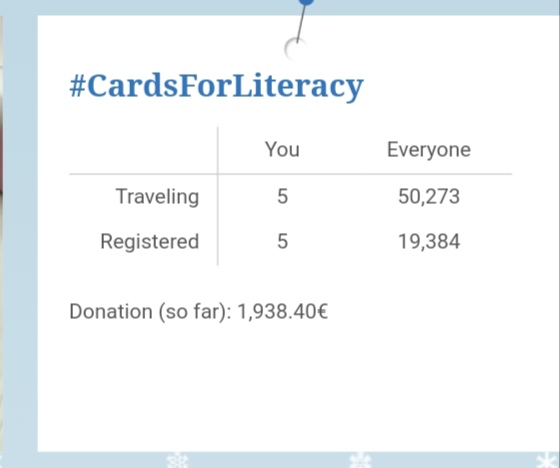The image size is (560, 468).
Task: Click the photo edge on the left
Action: [x=1, y=234]
